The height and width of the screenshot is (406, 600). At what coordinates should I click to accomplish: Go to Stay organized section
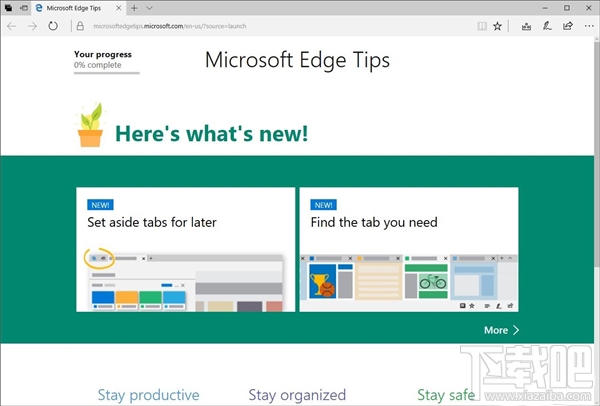pyautogui.click(x=297, y=395)
